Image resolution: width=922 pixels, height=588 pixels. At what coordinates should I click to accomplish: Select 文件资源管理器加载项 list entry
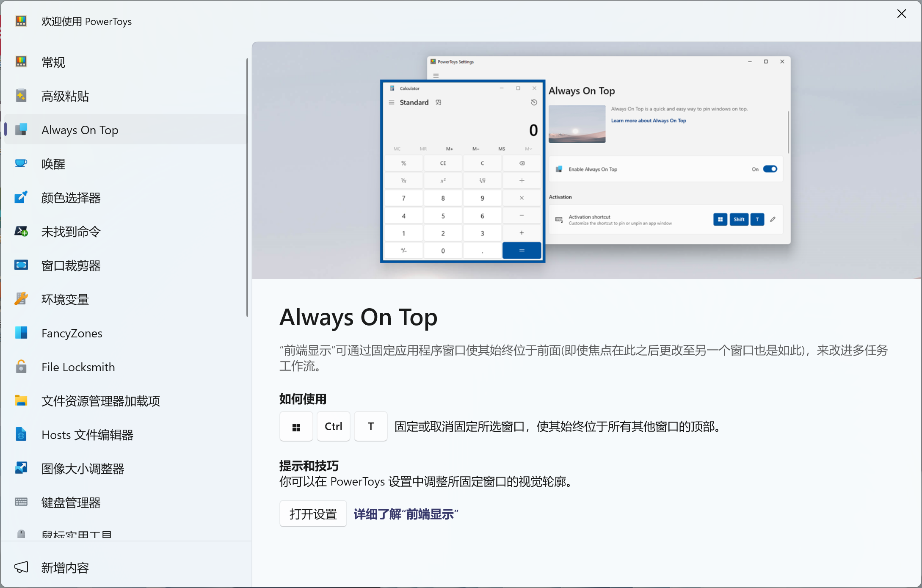[x=125, y=401]
